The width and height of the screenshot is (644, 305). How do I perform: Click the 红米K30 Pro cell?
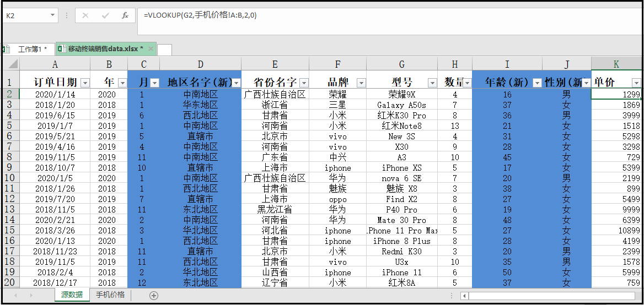tap(402, 116)
